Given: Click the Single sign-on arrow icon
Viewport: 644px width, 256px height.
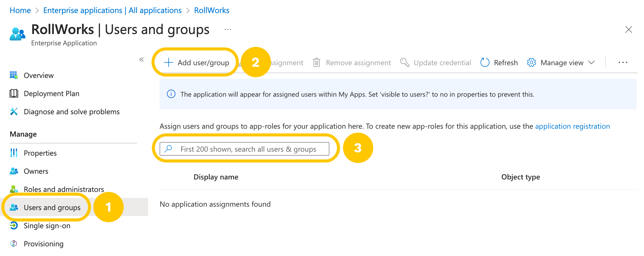Looking at the screenshot, I should click(14, 225).
